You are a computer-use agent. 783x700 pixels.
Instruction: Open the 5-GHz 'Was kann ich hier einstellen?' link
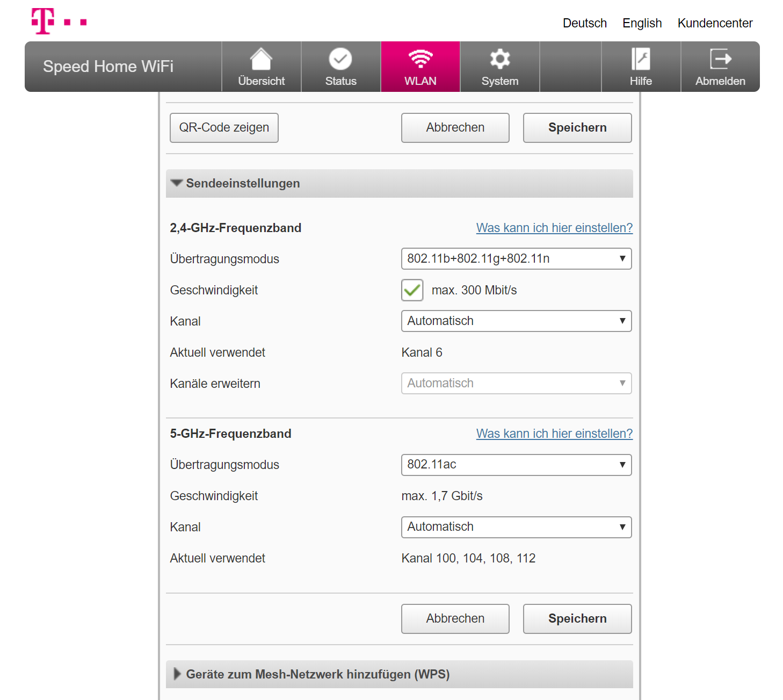[x=554, y=434]
